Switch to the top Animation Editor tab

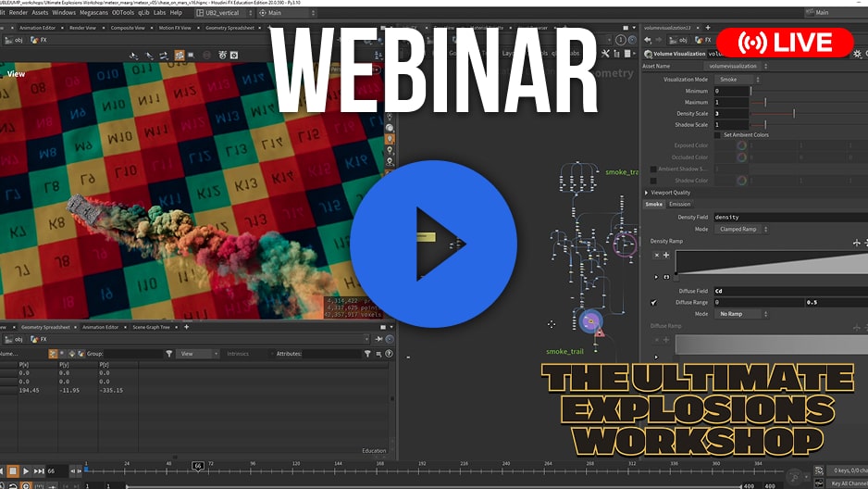coord(37,28)
